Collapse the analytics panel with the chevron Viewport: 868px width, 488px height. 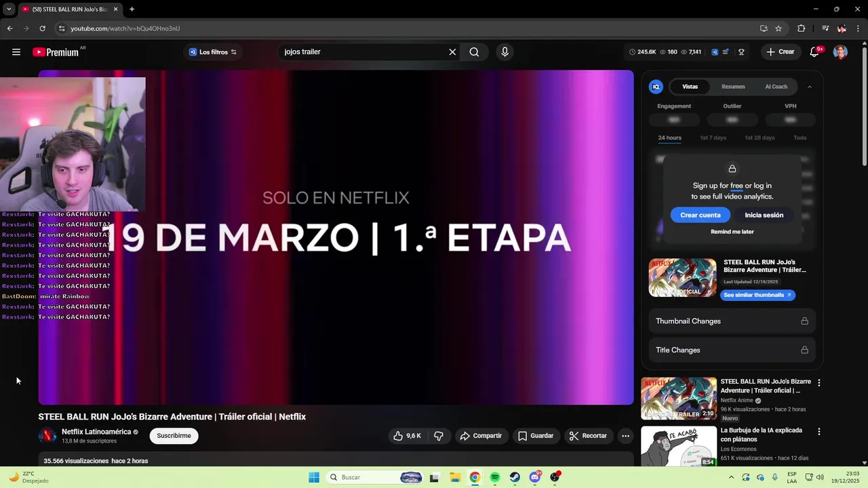(809, 87)
